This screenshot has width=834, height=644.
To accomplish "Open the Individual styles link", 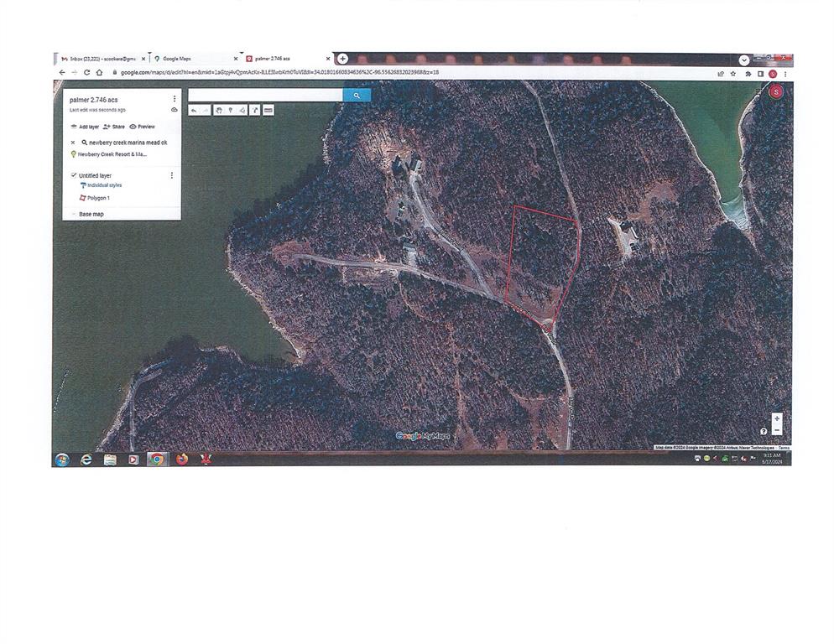I will point(105,185).
